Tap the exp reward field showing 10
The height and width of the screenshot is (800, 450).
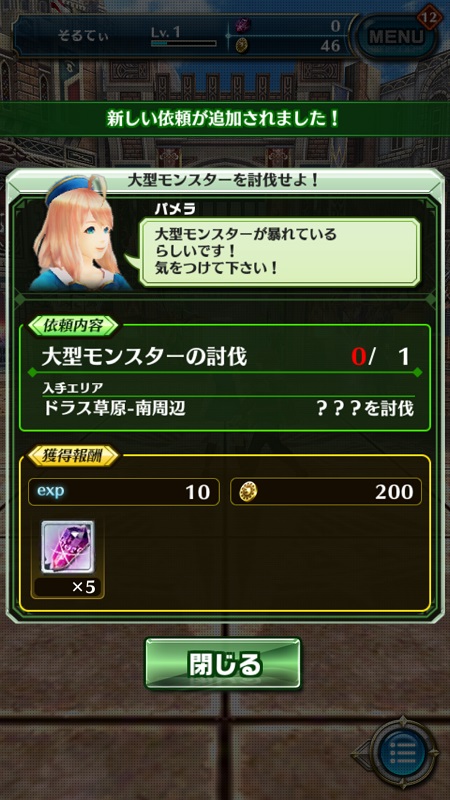click(124, 492)
